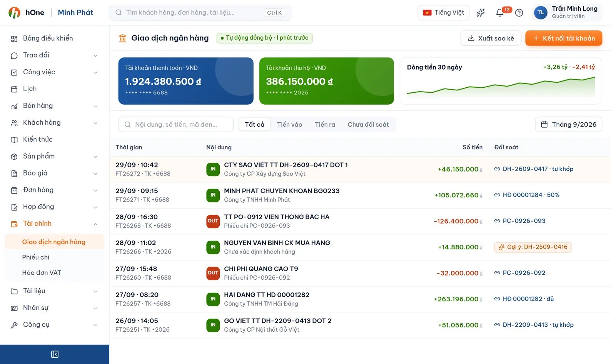The height and width of the screenshot is (364, 611).
Task: Click the TL user avatar
Action: [541, 13]
